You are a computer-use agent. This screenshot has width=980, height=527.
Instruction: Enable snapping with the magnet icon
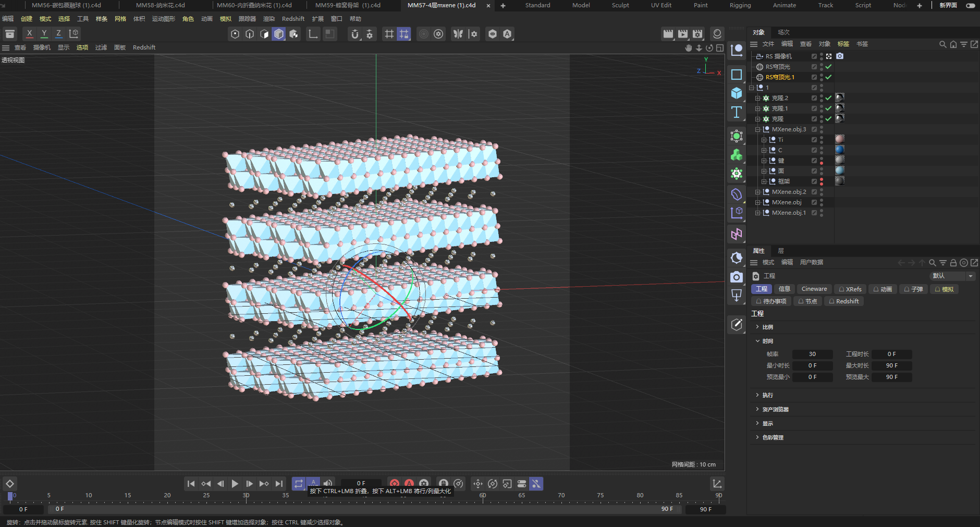coord(355,34)
